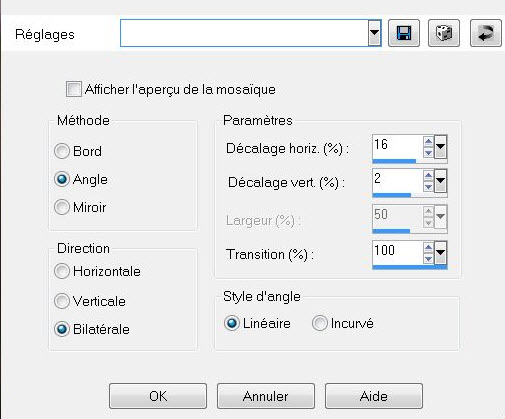
Task: Enable Afficher l'aperçu de la mosaïque checkbox
Action: (74, 89)
